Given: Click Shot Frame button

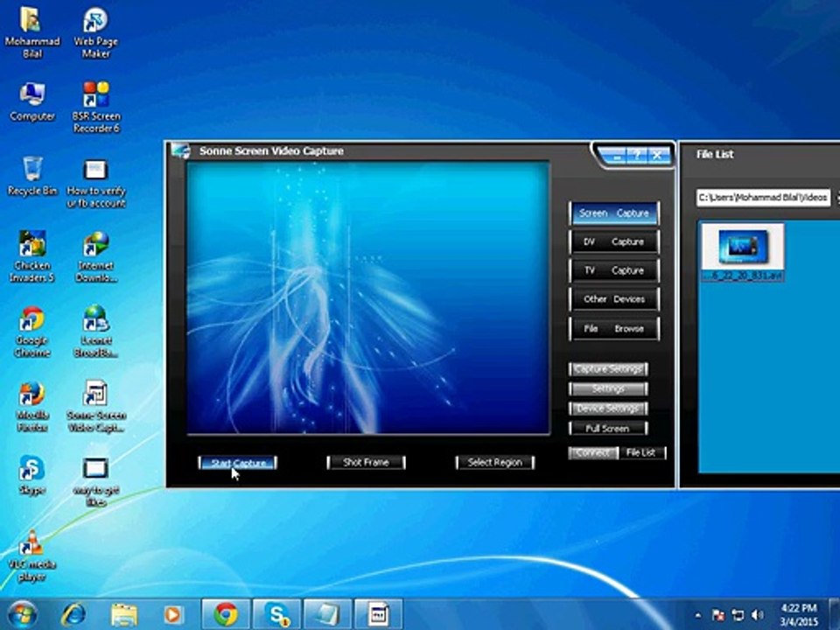Looking at the screenshot, I should 366,462.
